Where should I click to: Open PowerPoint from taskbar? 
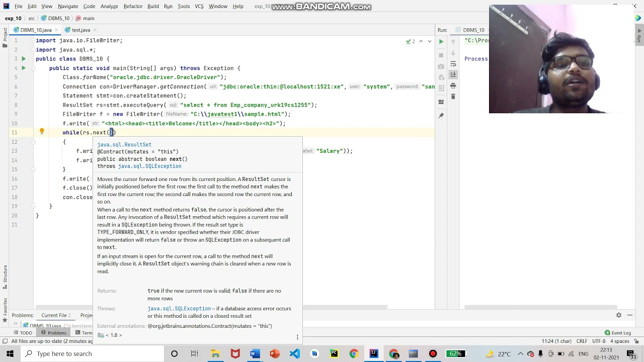(275, 354)
